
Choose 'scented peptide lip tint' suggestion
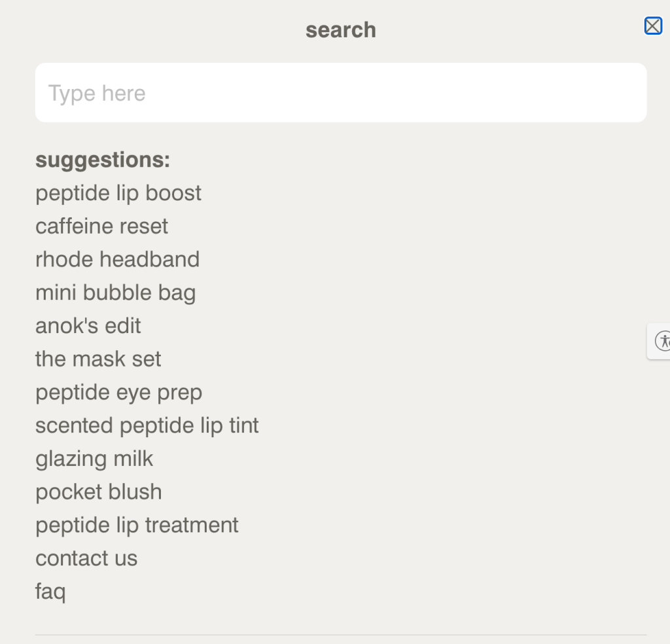[147, 426]
